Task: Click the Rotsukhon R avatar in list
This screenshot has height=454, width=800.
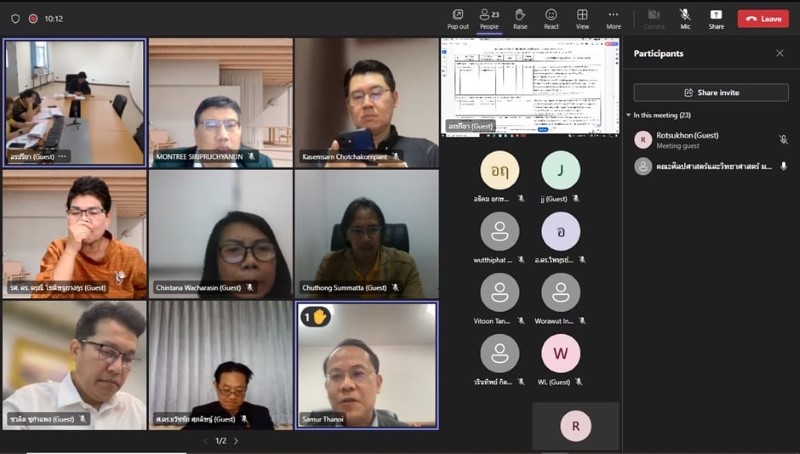Action: tap(643, 140)
